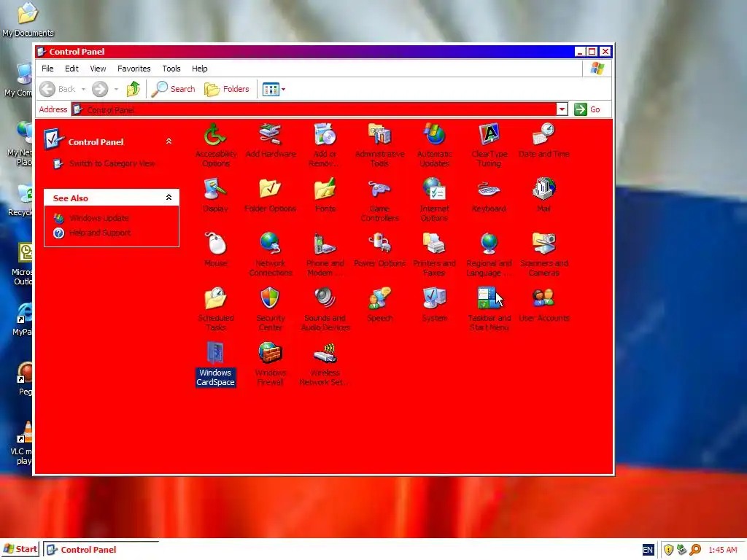The width and height of the screenshot is (747, 560).
Task: Click the EN language indicator
Action: coord(648,550)
